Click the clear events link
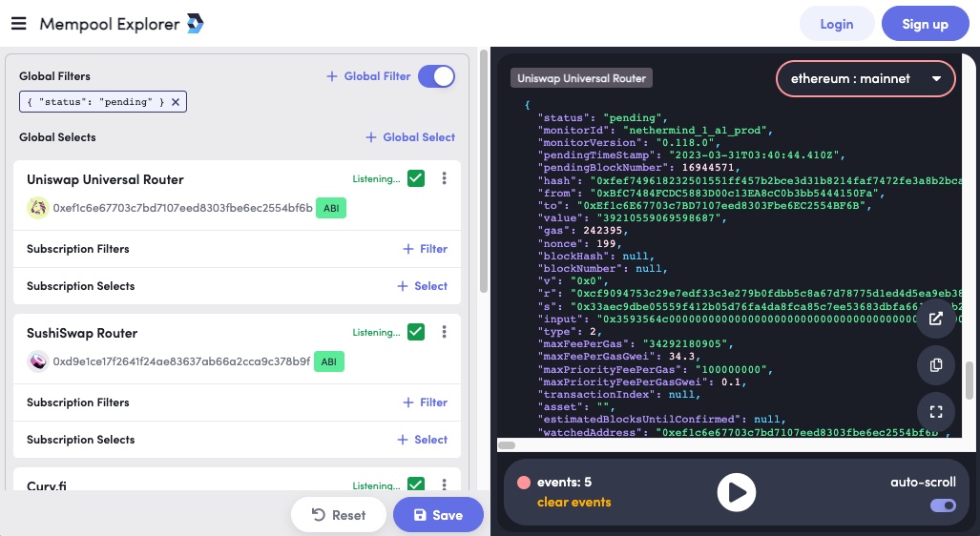980x536 pixels. [x=573, y=502]
